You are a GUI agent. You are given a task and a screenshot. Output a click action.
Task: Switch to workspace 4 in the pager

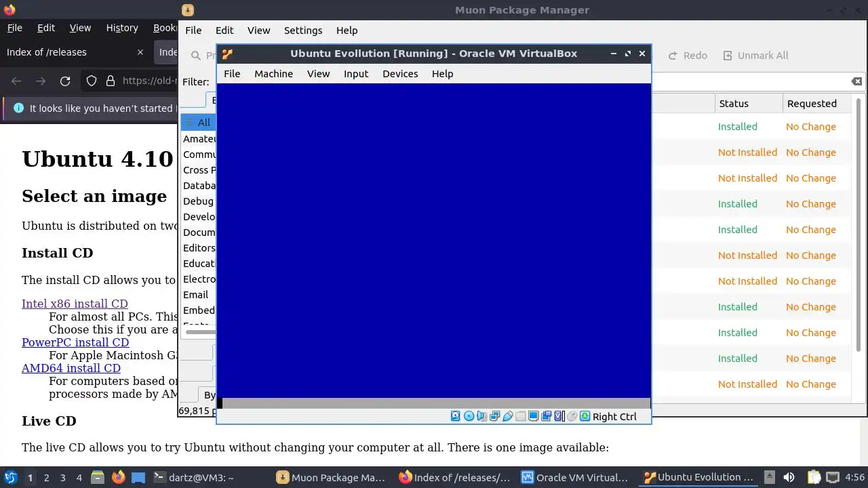click(79, 478)
